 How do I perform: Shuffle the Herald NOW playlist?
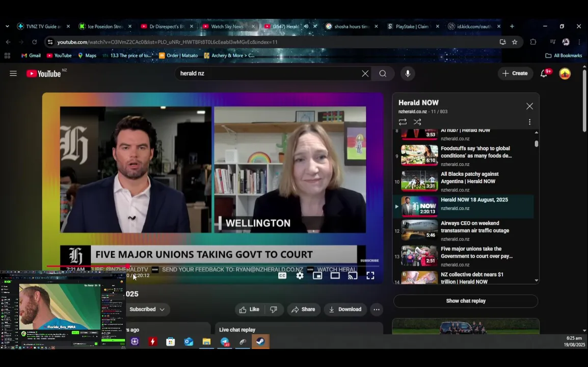tap(417, 122)
